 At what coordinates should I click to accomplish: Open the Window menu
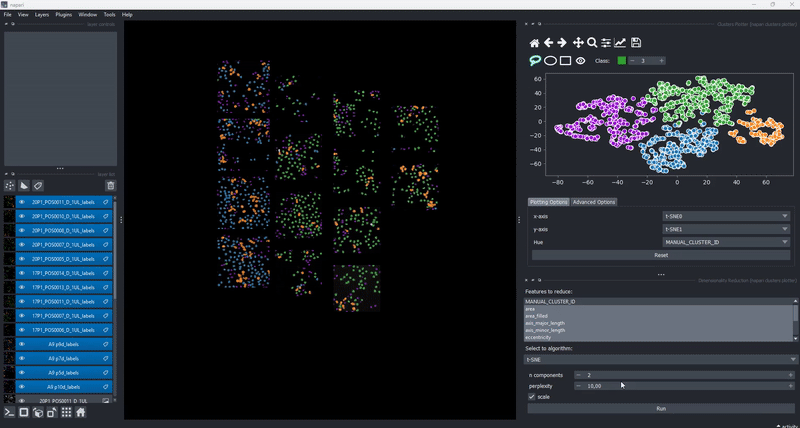(88, 15)
